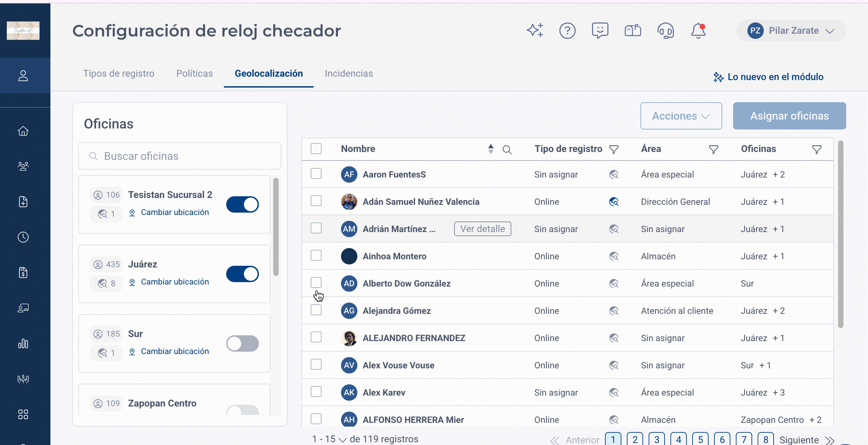The height and width of the screenshot is (445, 868).
Task: Check the Ainhoa Montero row checkbox
Action: 316,255
